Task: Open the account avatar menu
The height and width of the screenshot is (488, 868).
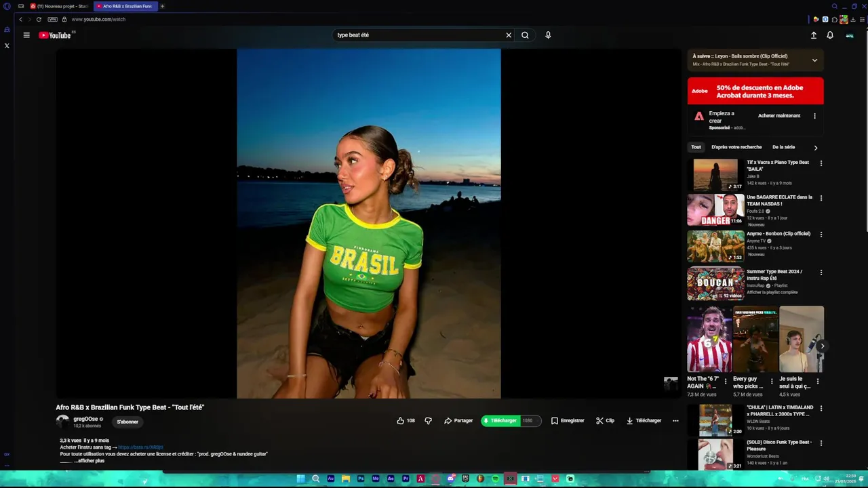Action: click(x=850, y=35)
